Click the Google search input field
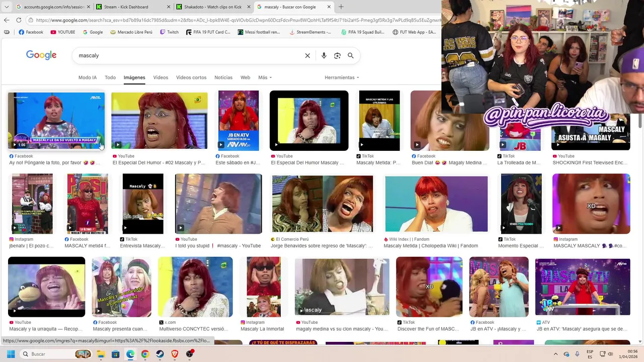 coord(189,56)
